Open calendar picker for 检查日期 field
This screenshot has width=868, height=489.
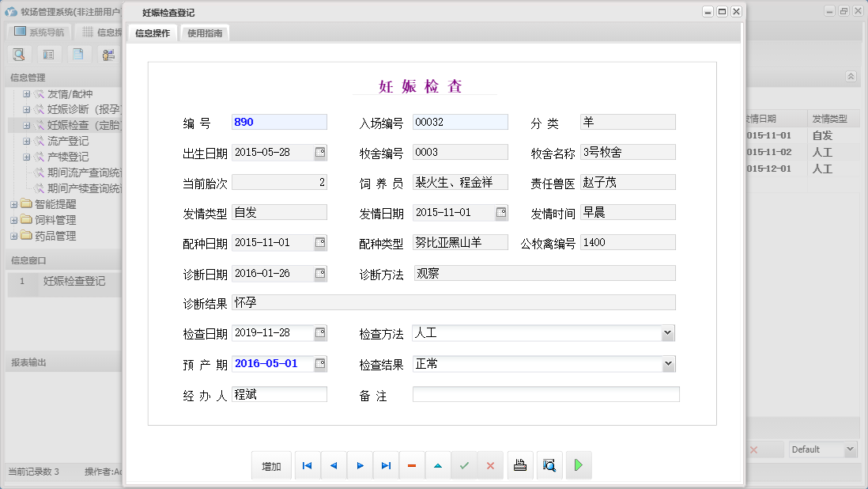(321, 333)
